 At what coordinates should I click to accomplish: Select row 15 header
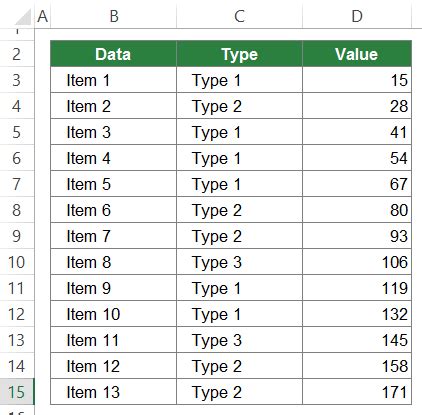point(17,392)
